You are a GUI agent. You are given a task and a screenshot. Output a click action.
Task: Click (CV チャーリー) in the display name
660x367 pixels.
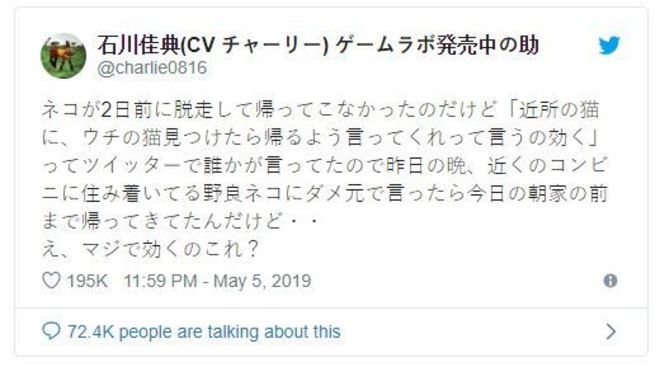pos(254,45)
